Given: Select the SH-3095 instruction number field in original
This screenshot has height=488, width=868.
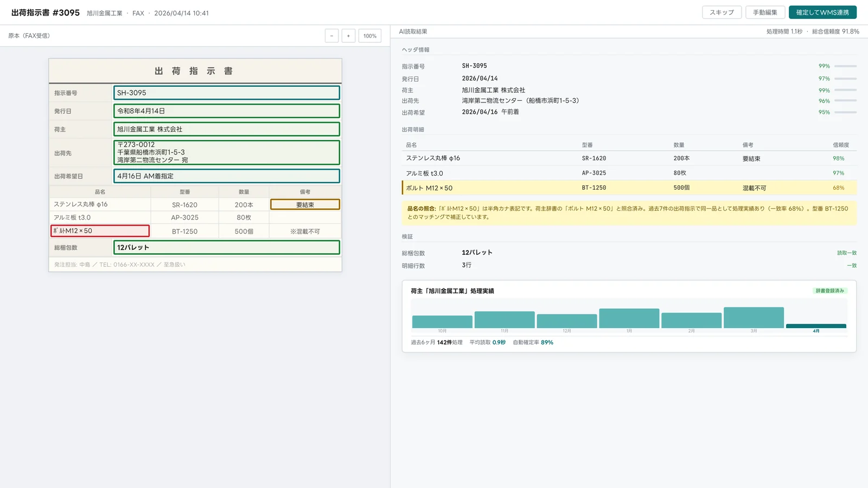Looking at the screenshot, I should coord(227,93).
